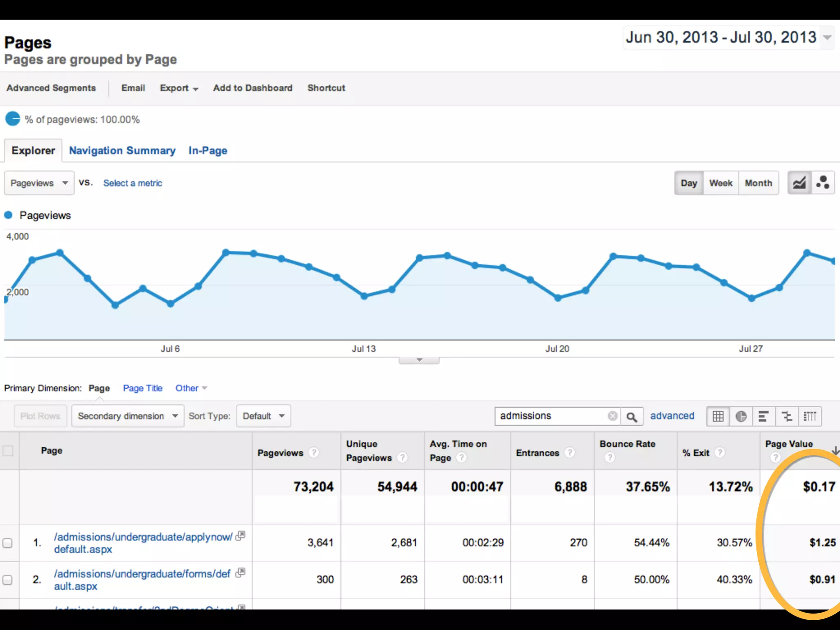Select the pie chart percentage view icon
The image size is (840, 630).
(741, 416)
